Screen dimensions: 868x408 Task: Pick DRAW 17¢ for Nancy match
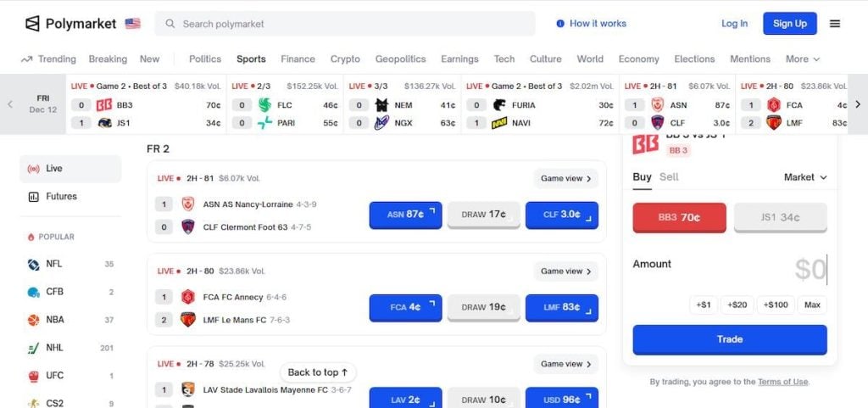484,215
